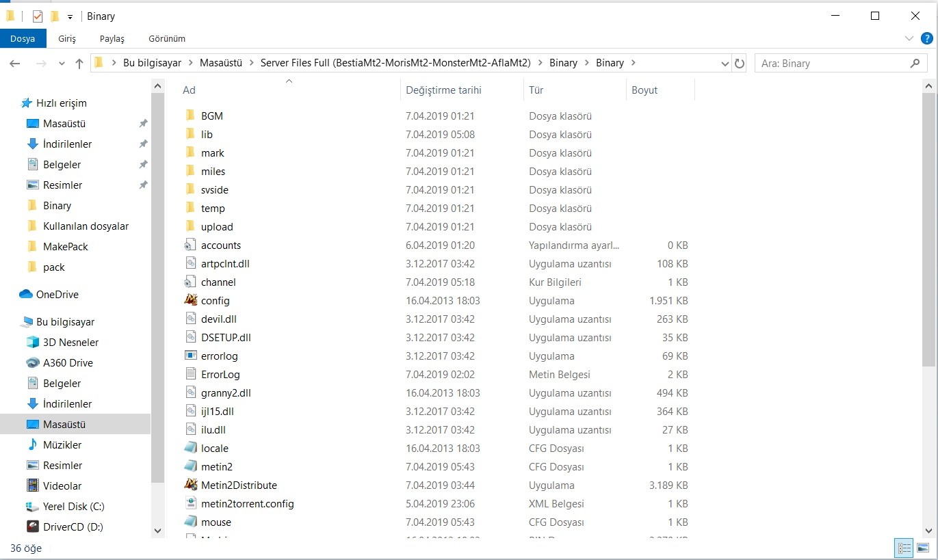This screenshot has height=560, width=938.
Task: Click the 3D Nesneler icon in sidebar
Action: (x=32, y=342)
